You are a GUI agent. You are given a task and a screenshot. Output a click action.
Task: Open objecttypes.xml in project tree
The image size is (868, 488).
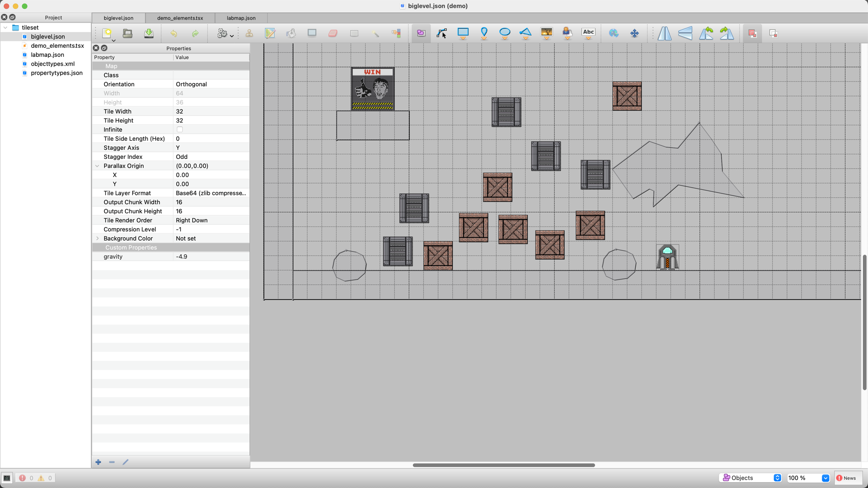point(53,64)
